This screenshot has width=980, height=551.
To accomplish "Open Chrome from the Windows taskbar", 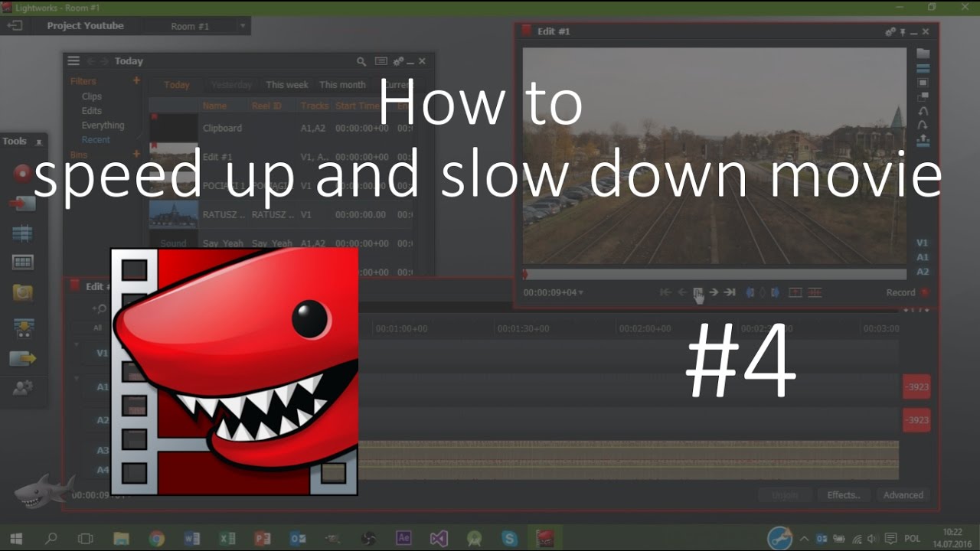I will pyautogui.click(x=156, y=539).
